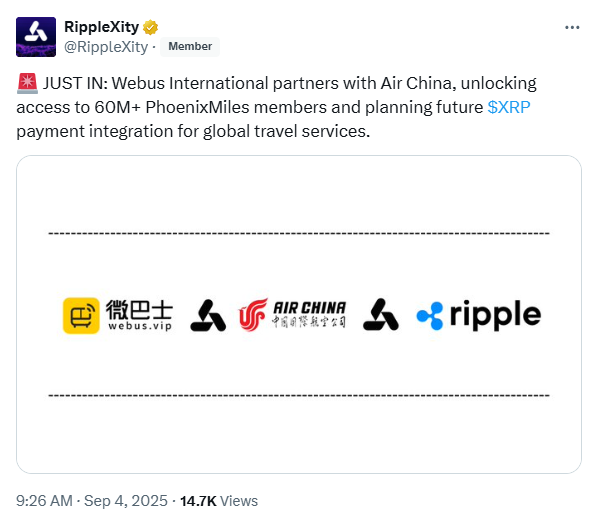Click the red siren emoji
Viewport: 597px width, 517px height.
[x=27, y=83]
